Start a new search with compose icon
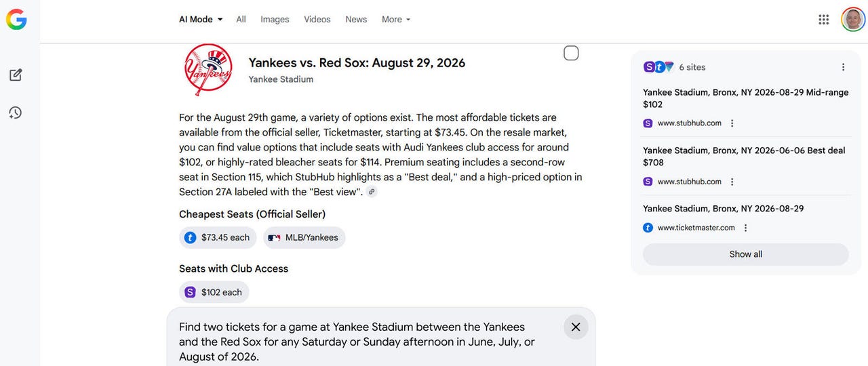868x366 pixels. tap(16, 75)
